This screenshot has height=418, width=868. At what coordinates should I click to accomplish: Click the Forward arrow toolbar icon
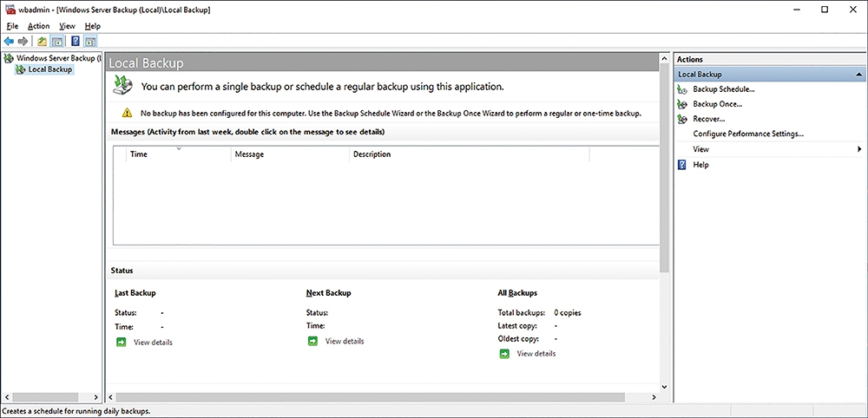point(23,42)
